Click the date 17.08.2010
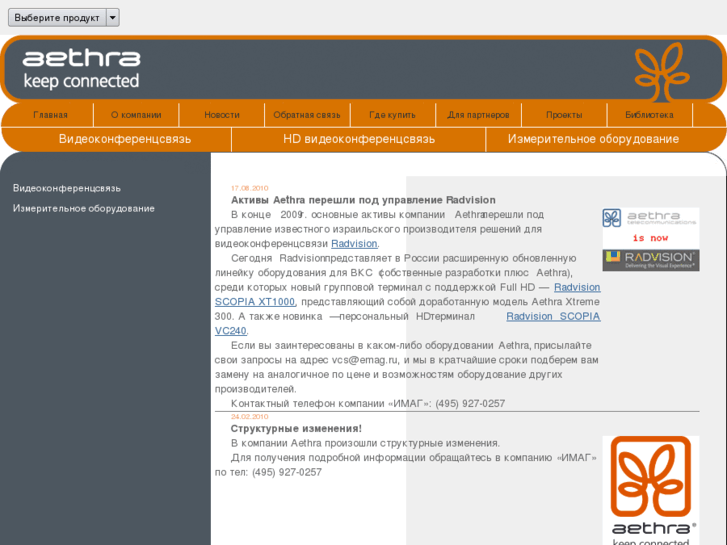 249,188
